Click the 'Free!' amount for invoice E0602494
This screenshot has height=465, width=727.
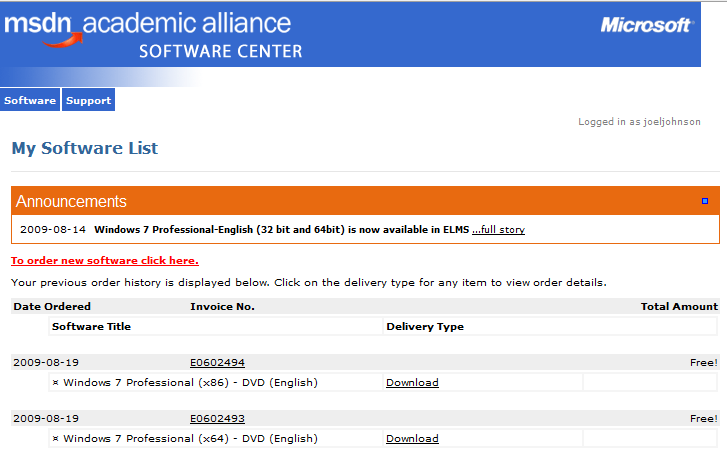pos(704,363)
